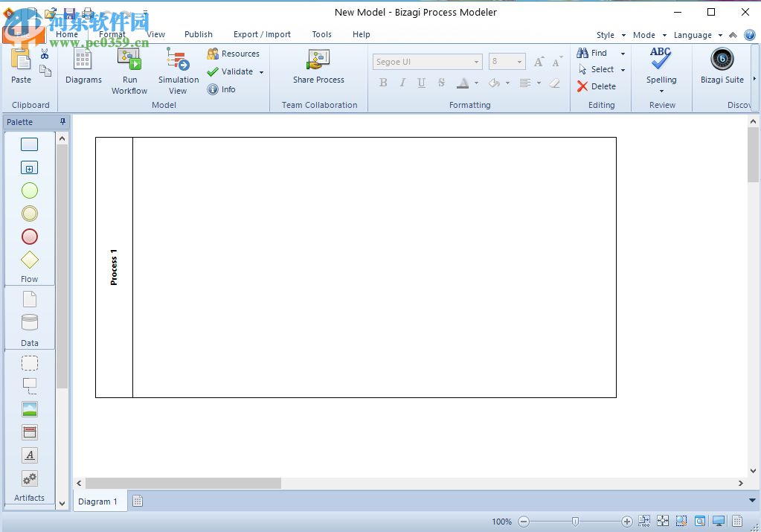Choose the Gateway diamond shape
Image resolution: width=761 pixels, height=532 pixels.
click(x=29, y=260)
